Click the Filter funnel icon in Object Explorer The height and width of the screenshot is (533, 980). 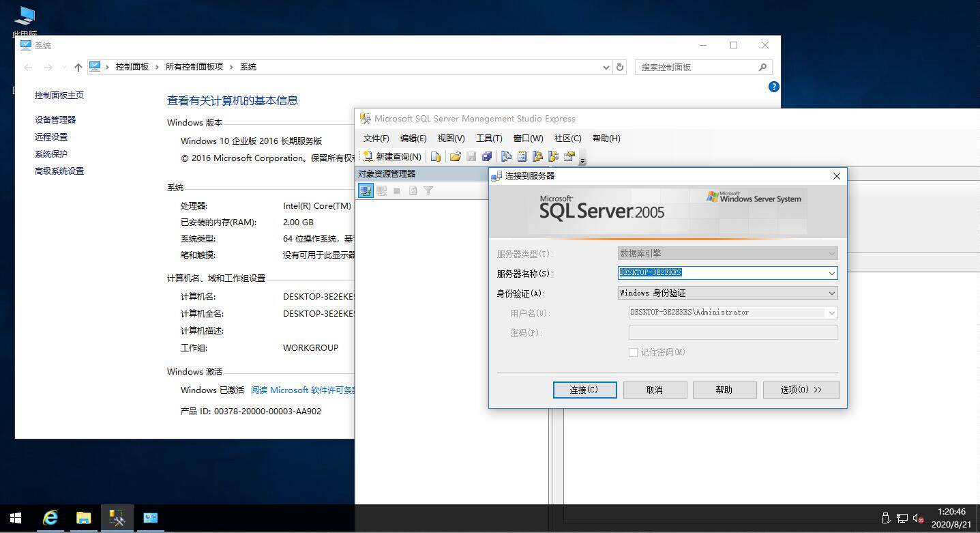tap(428, 191)
